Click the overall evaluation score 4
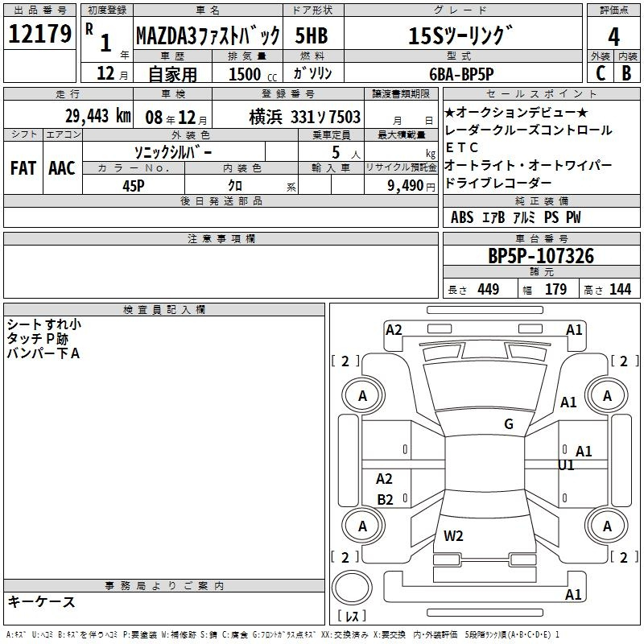The image size is (644, 644). [x=613, y=37]
